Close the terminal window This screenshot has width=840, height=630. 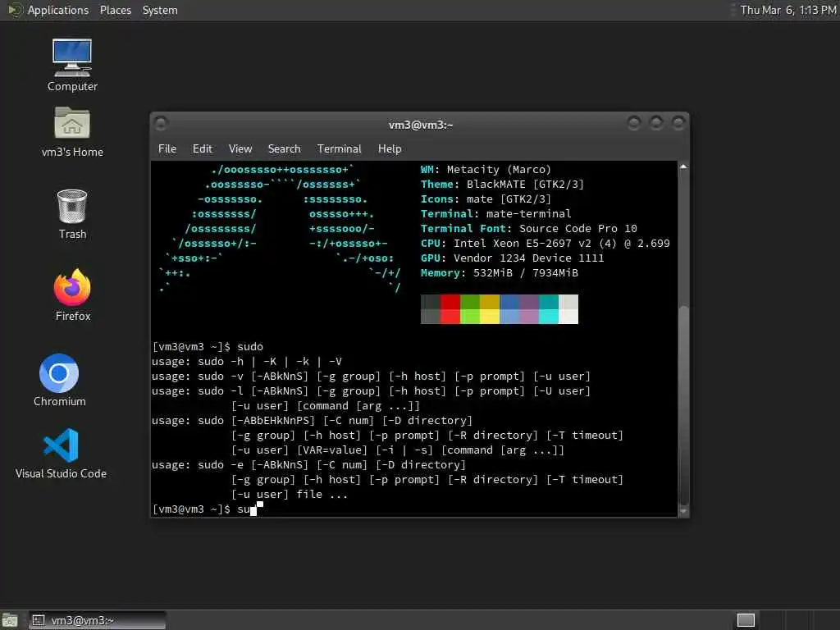tap(678, 124)
